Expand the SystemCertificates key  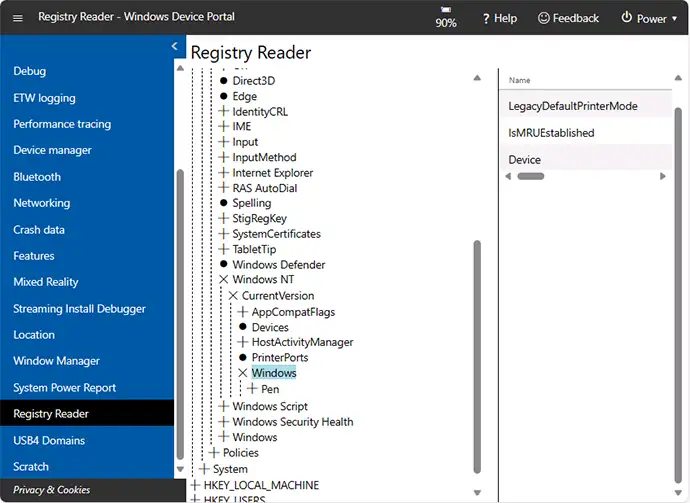click(x=224, y=234)
